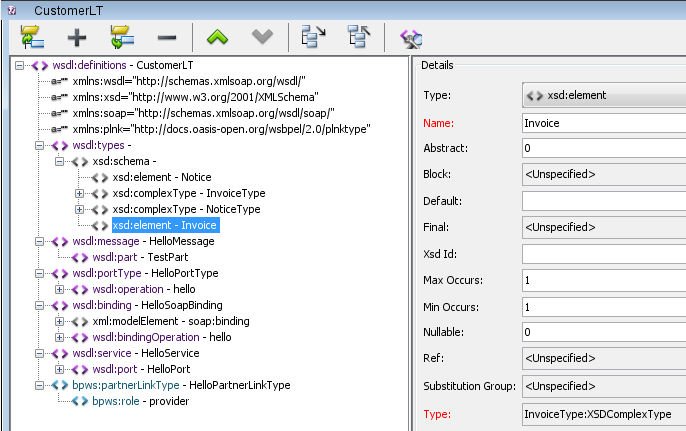Image resolution: width=686 pixels, height=431 pixels.
Task: Click the expand tree toolbar icon
Action: pos(314,37)
